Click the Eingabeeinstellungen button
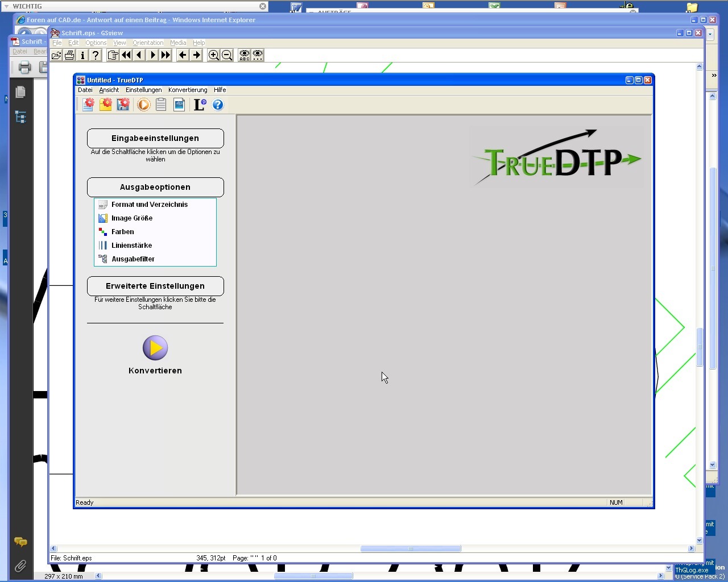 pyautogui.click(x=155, y=138)
